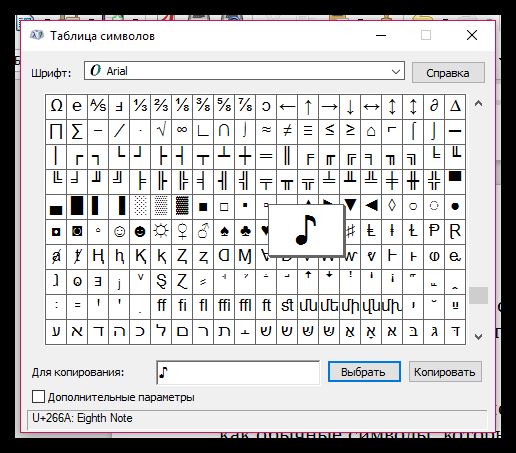Select the ruble sign ₽ character
516x453 pixels.
(434, 231)
